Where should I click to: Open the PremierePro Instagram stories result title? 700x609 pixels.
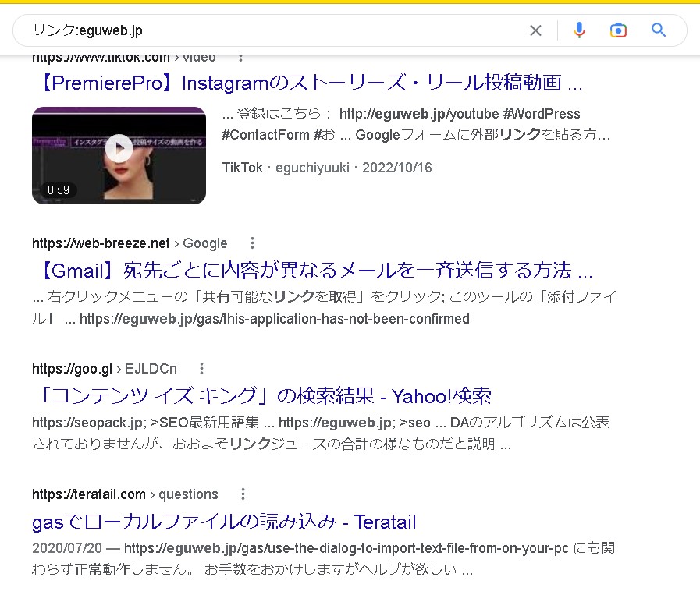tap(312, 83)
